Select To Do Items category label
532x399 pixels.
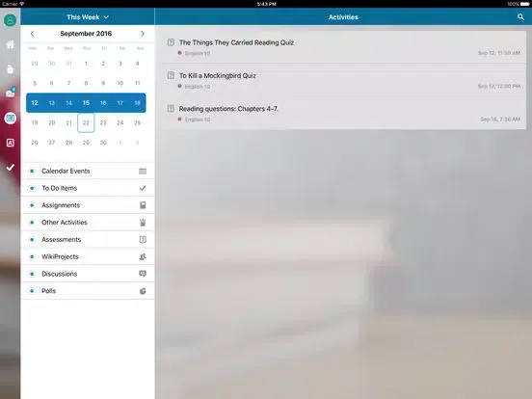click(59, 188)
